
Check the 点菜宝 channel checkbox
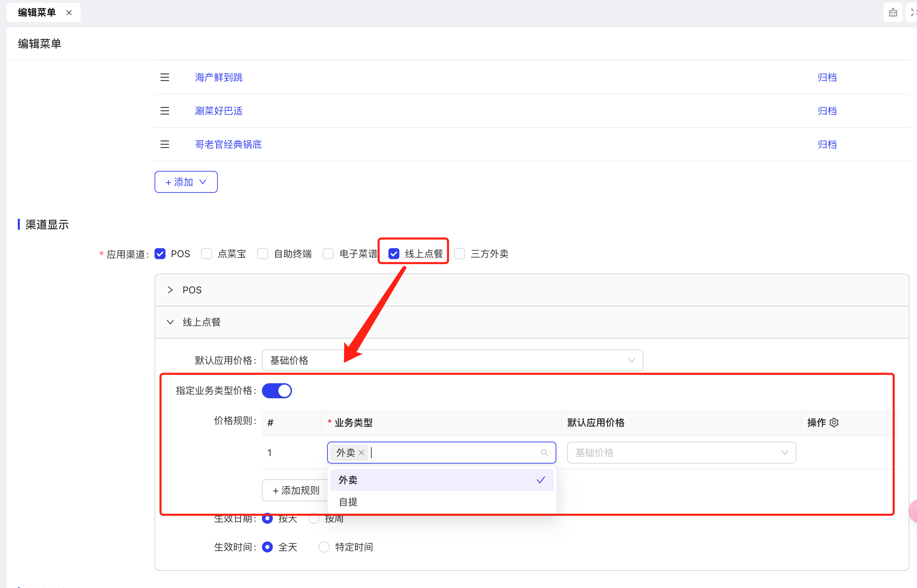point(207,254)
